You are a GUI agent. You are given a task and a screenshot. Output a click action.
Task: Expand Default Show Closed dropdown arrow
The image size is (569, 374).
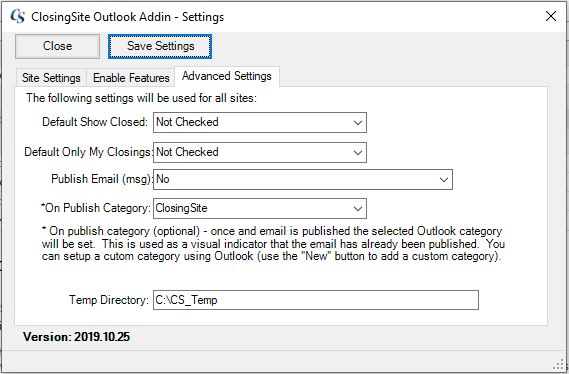(358, 123)
